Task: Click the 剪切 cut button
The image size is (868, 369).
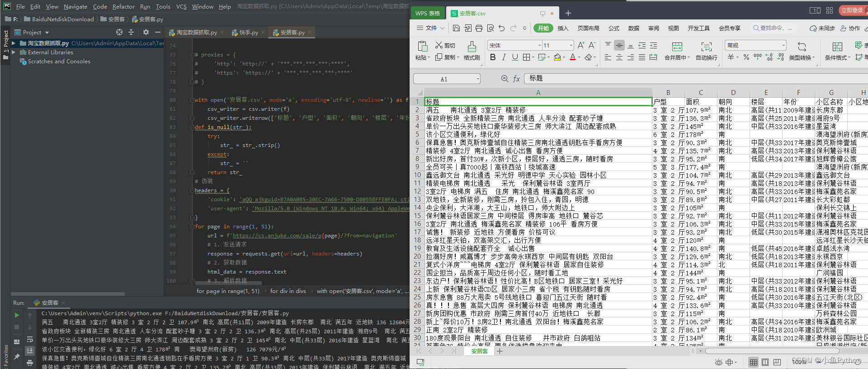Action: (x=445, y=45)
